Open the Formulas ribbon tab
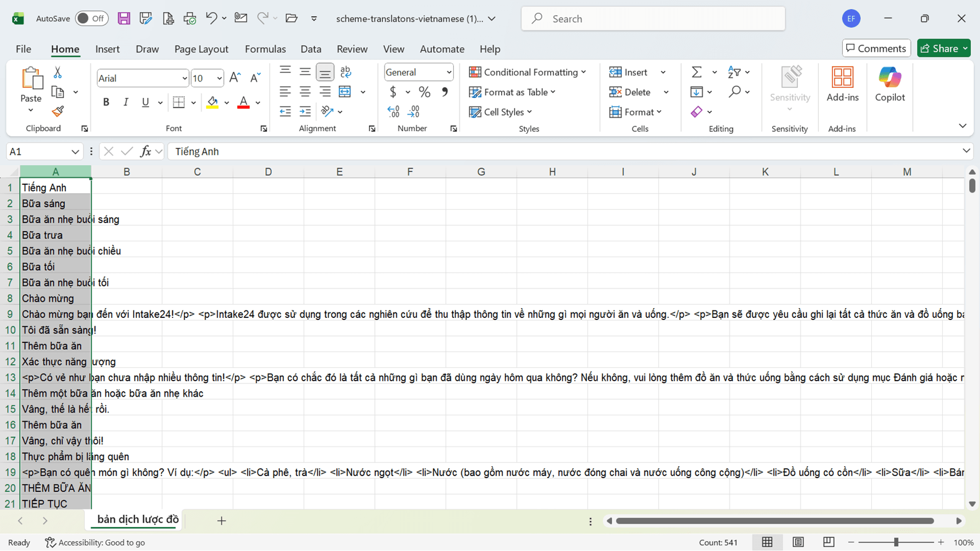 265,49
